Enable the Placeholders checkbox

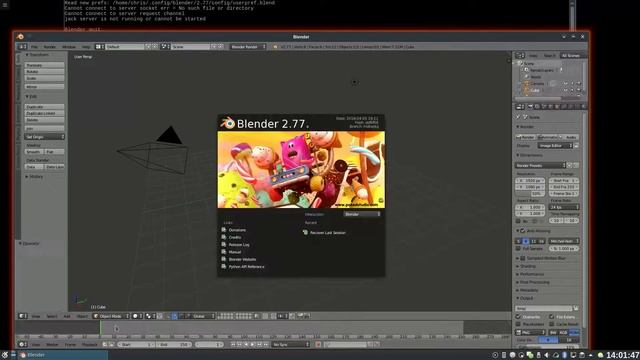tap(518, 324)
